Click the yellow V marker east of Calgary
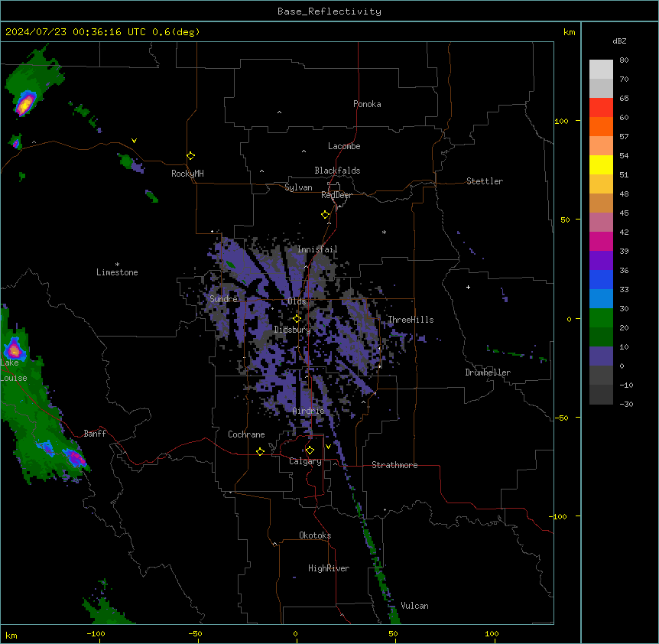This screenshot has height=644, width=659. pyautogui.click(x=328, y=447)
